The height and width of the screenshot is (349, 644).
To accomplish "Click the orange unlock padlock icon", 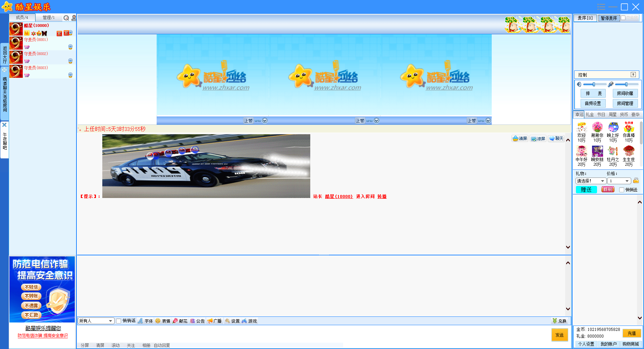I will [636, 181].
